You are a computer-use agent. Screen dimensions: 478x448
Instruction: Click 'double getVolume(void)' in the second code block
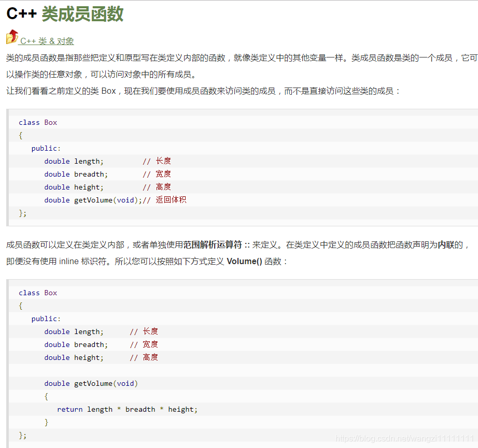click(91, 383)
